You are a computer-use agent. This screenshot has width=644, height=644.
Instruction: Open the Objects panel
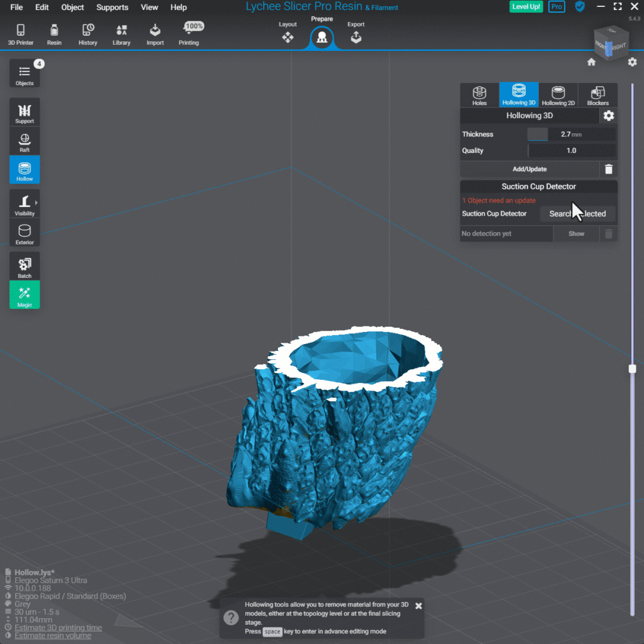point(25,73)
